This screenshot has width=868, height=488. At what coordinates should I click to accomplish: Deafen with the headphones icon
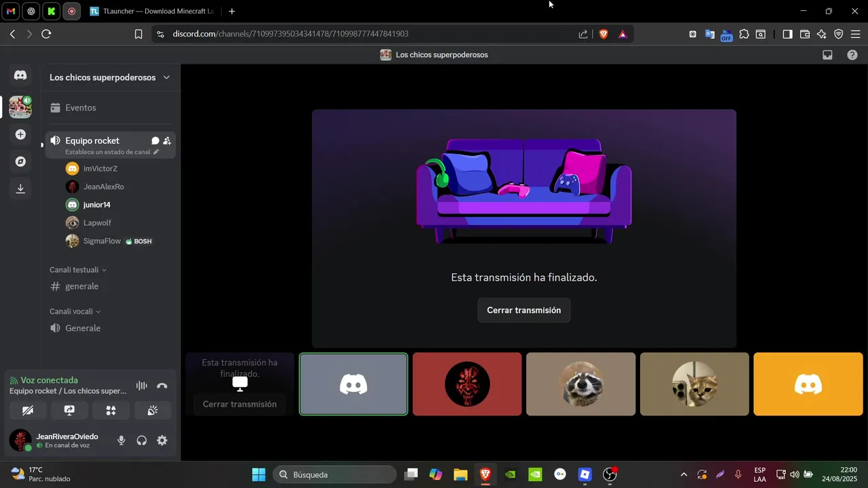(142, 441)
